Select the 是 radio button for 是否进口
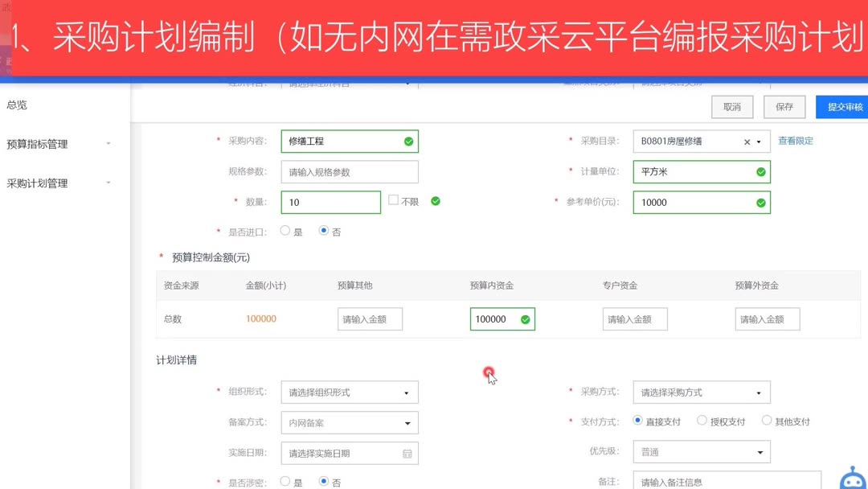This screenshot has height=489, width=868. point(285,230)
